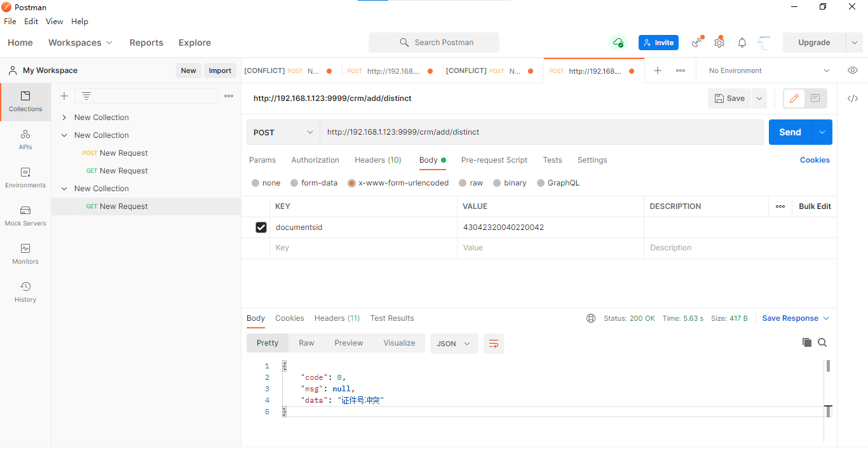Click the cloud sync status icon
The image size is (868, 451).
[x=618, y=43]
